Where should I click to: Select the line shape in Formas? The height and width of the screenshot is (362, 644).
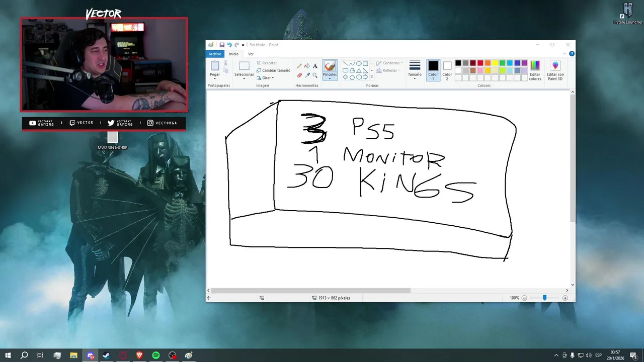(345, 64)
